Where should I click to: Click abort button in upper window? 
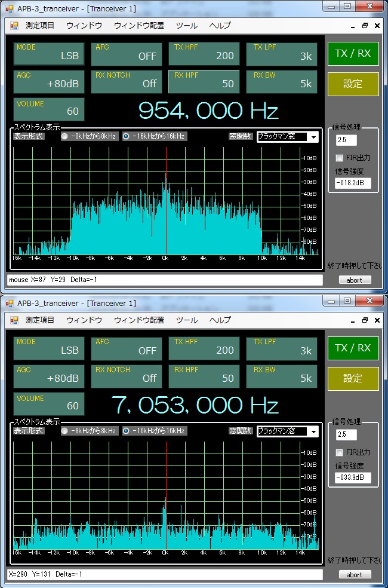(x=355, y=280)
